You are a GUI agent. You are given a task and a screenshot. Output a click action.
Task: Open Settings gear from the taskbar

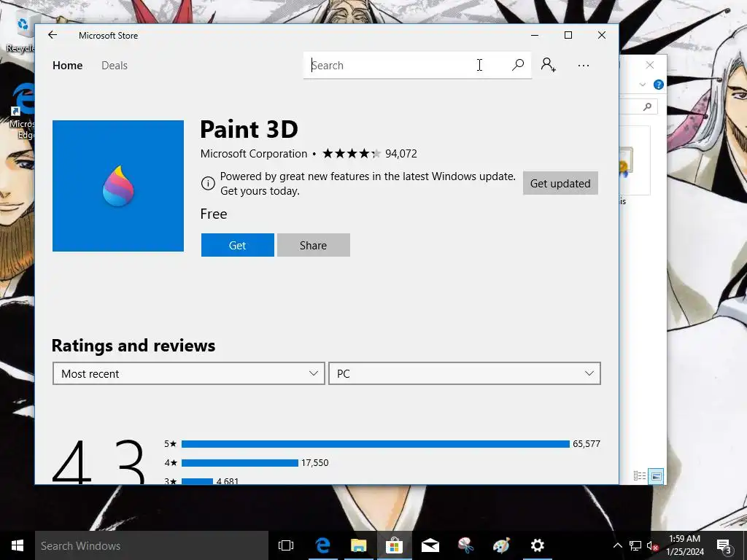pyautogui.click(x=538, y=545)
